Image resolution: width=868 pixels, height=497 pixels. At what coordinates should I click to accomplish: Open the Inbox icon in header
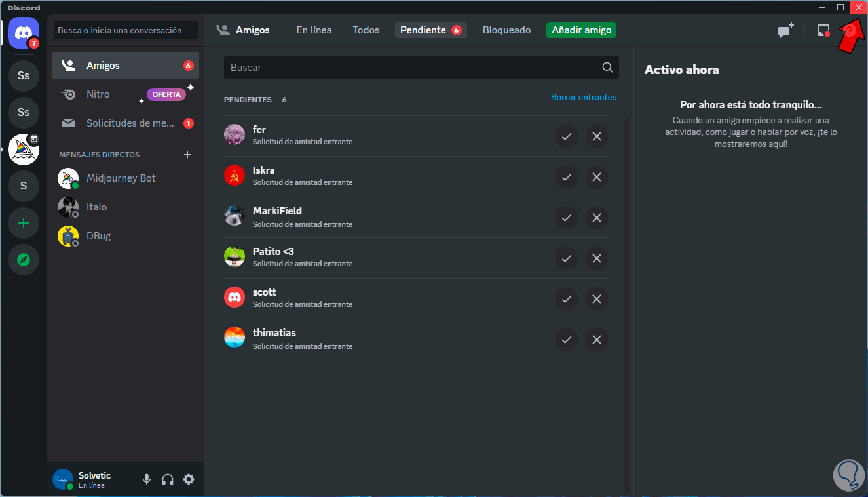(823, 30)
